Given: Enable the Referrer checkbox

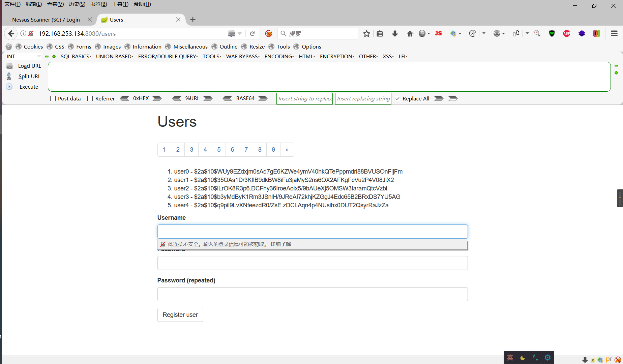Looking at the screenshot, I should (x=90, y=98).
